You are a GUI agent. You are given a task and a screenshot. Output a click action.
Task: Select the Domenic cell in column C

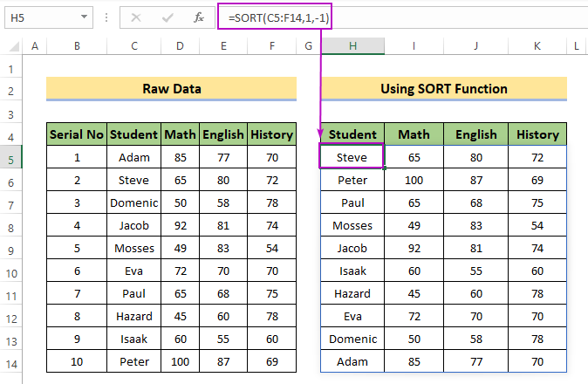(134, 202)
